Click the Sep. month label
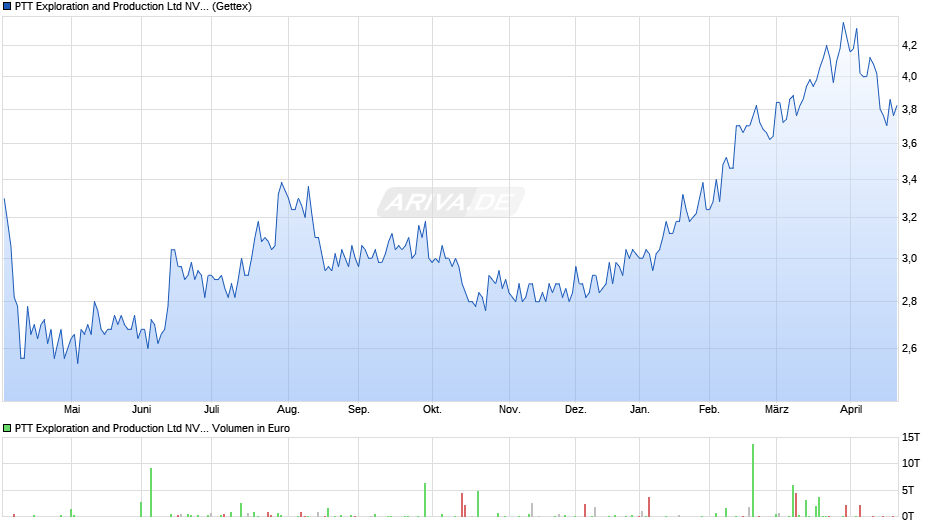The width and height of the screenshot is (940, 526). 358,410
